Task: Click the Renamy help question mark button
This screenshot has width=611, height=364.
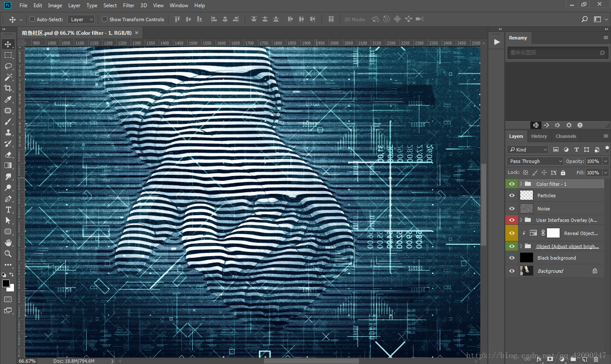Action: tap(580, 125)
